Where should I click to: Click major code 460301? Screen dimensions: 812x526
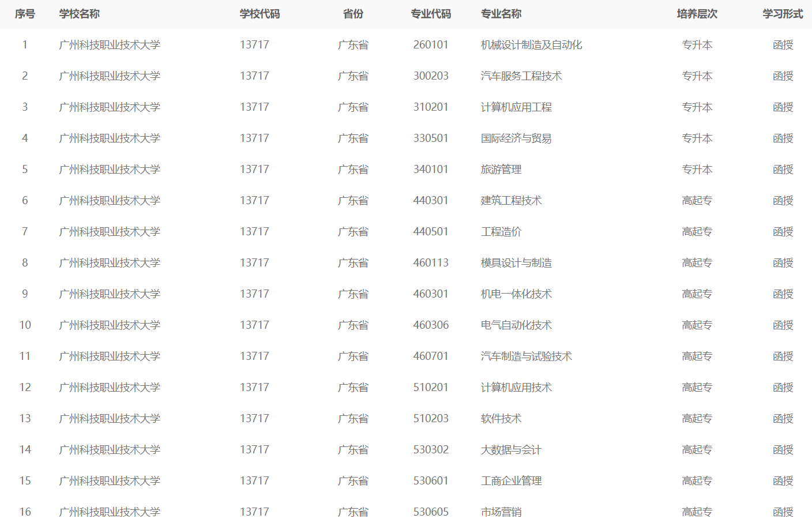click(431, 294)
